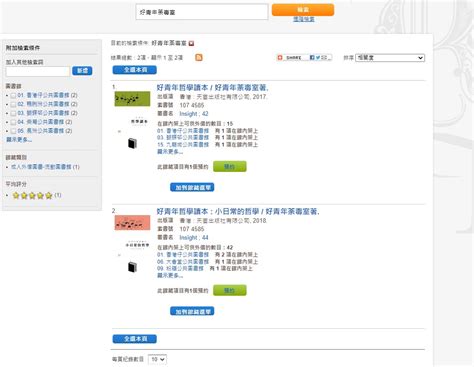Share results via email envelope icon
The height and width of the screenshot is (367, 474).
[324, 57]
